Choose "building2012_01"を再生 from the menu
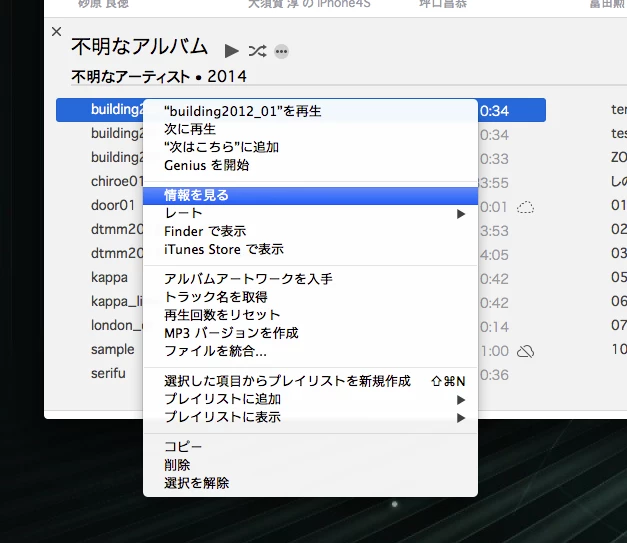 point(310,111)
